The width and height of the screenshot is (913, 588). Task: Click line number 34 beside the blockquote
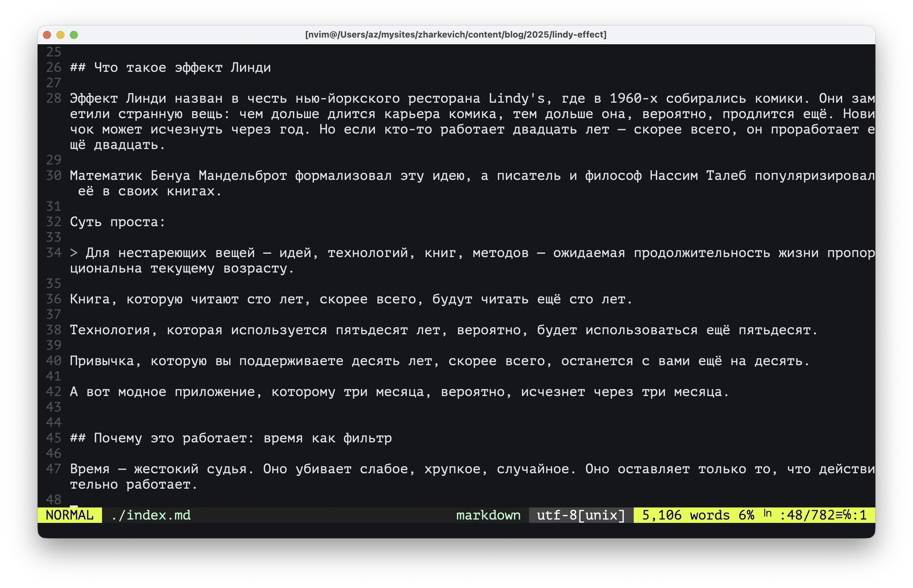click(x=53, y=253)
